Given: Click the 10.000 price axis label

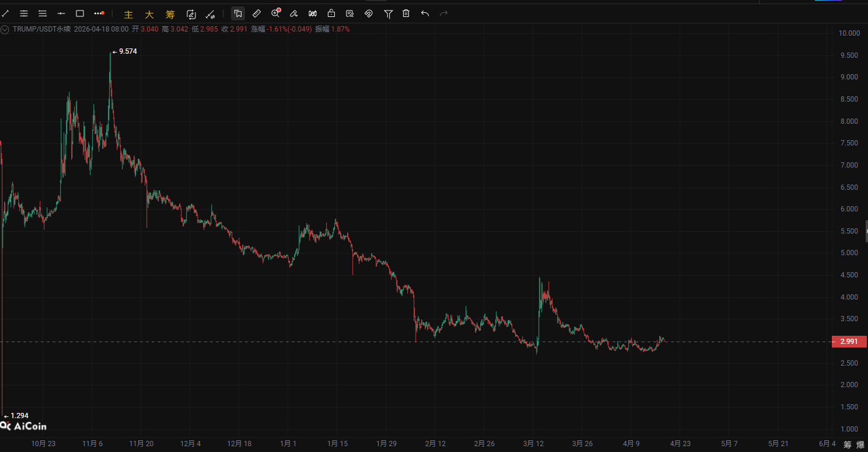Looking at the screenshot, I should coord(849,33).
